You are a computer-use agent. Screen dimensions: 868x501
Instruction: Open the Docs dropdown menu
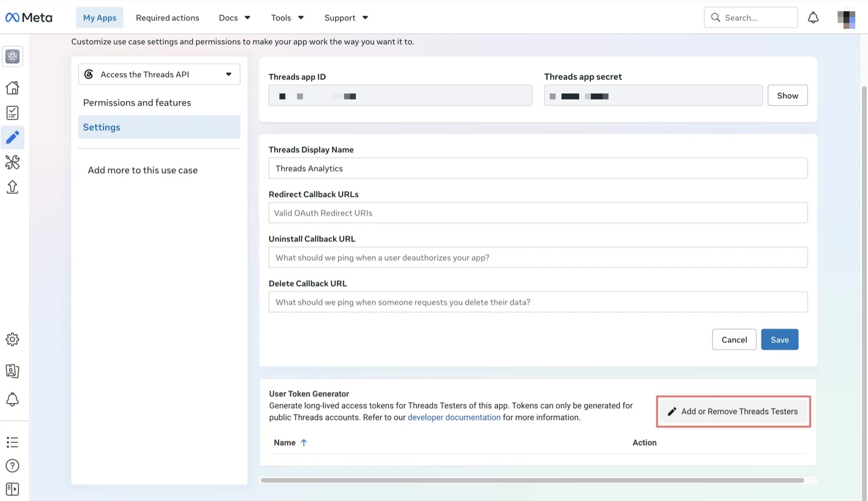click(234, 18)
